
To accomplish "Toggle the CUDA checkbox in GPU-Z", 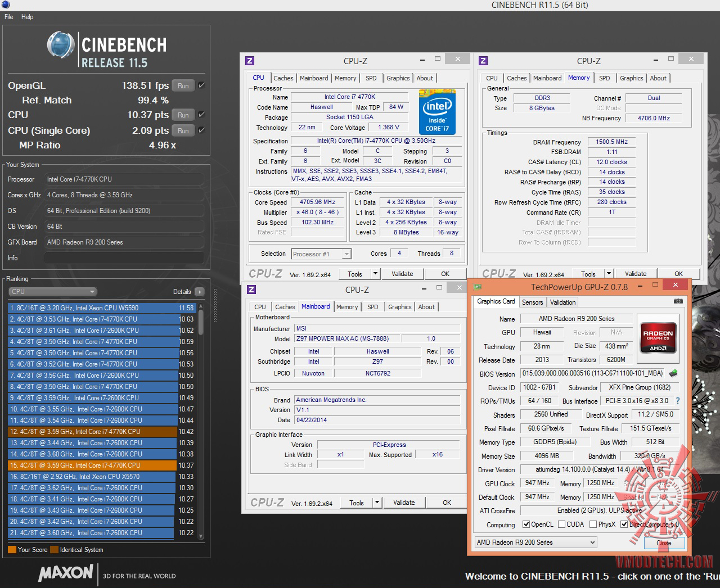I will coord(561,524).
